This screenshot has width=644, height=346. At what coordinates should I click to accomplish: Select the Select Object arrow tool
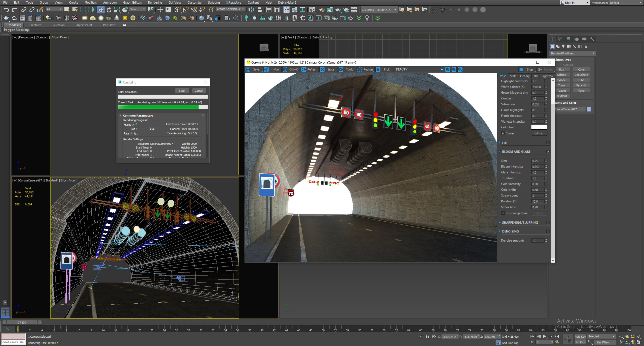67,10
